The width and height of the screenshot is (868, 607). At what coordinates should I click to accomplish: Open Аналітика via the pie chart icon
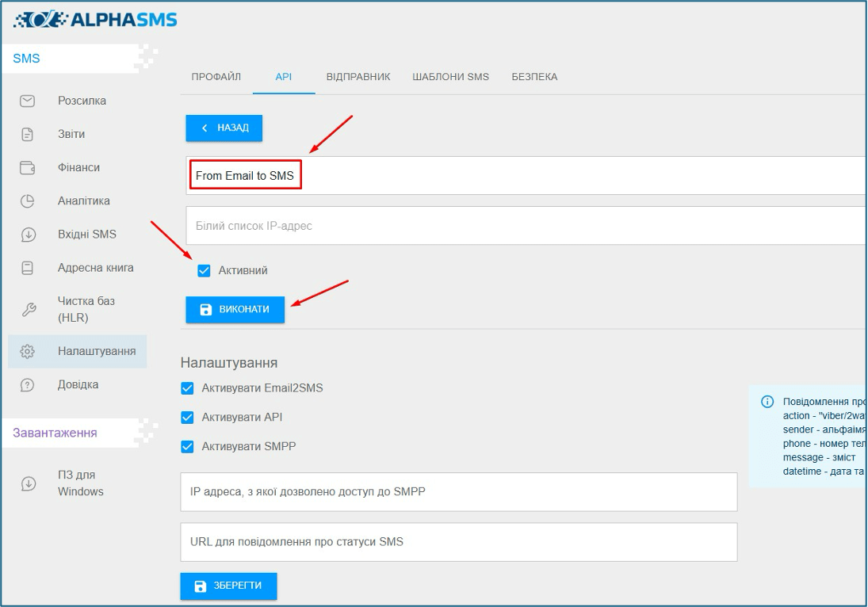point(27,200)
